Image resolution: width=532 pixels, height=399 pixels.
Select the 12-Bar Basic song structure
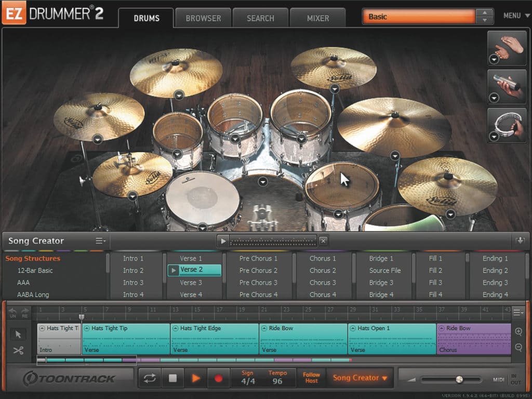click(x=35, y=270)
